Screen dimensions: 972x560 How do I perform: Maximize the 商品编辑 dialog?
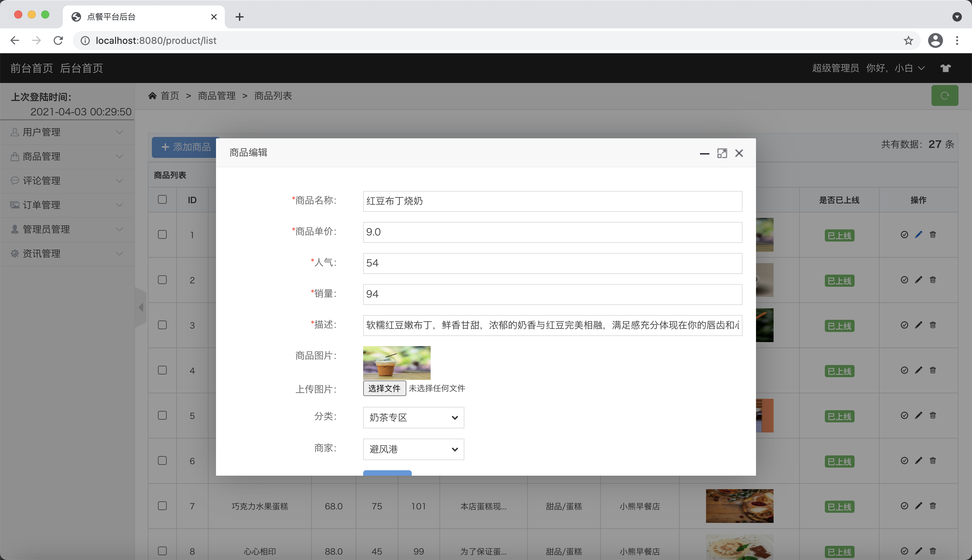click(722, 153)
